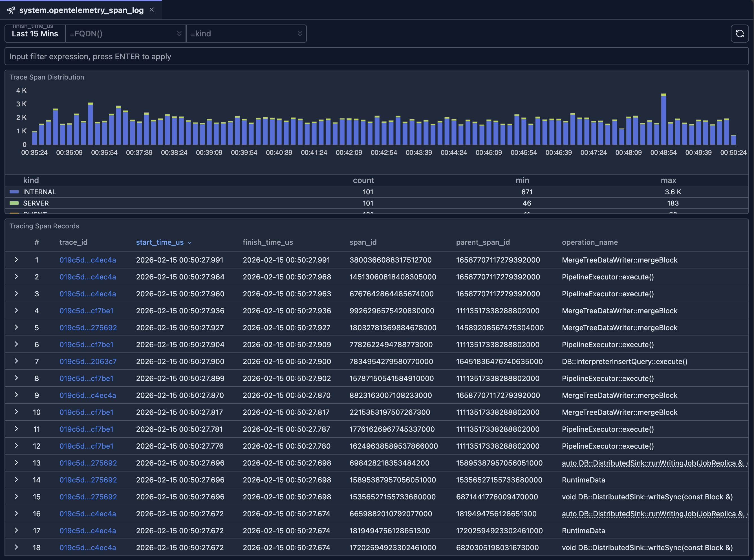
Task: Close the system.opentelemetry_span_log tab
Action: 151,10
